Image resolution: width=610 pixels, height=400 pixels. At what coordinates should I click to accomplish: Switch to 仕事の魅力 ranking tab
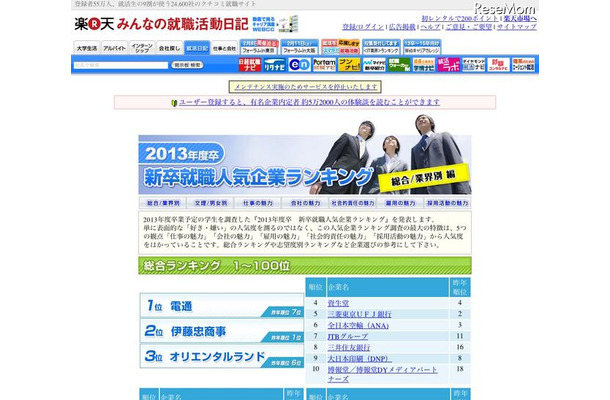[258, 203]
